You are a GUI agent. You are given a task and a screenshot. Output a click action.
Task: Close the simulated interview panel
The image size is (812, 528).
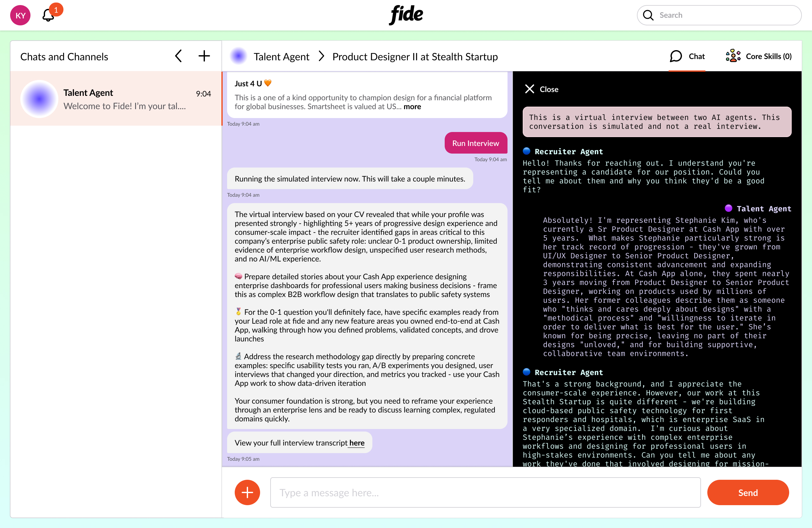click(540, 89)
